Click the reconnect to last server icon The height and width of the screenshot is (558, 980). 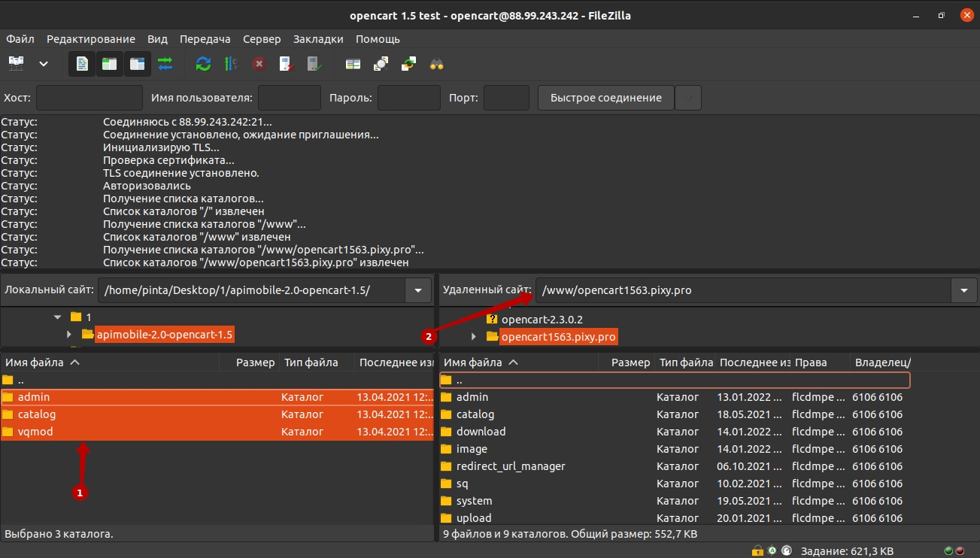314,64
